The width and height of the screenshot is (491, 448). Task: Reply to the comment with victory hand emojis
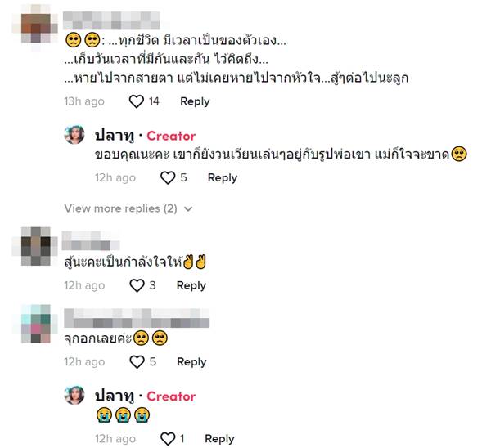(191, 285)
